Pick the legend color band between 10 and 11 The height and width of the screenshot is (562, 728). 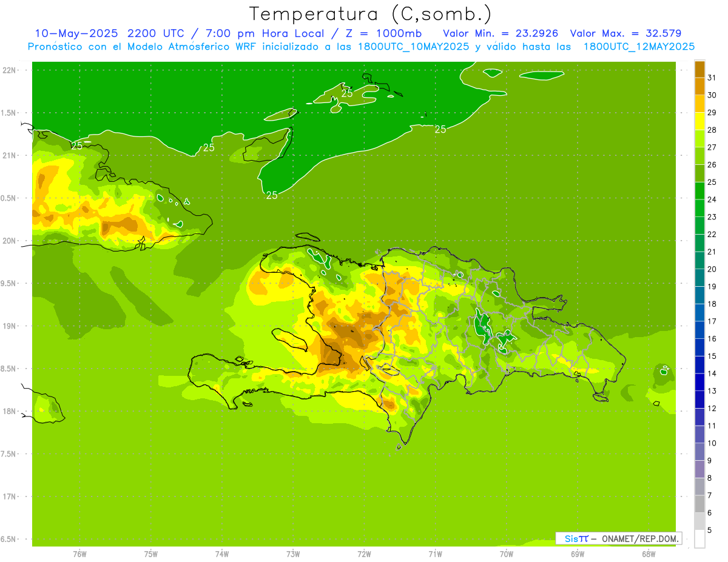point(699,434)
